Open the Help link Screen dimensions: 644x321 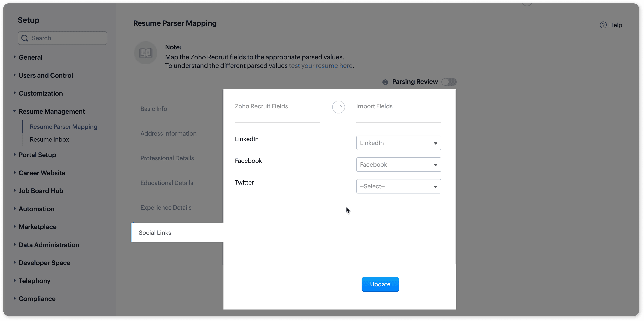click(615, 25)
